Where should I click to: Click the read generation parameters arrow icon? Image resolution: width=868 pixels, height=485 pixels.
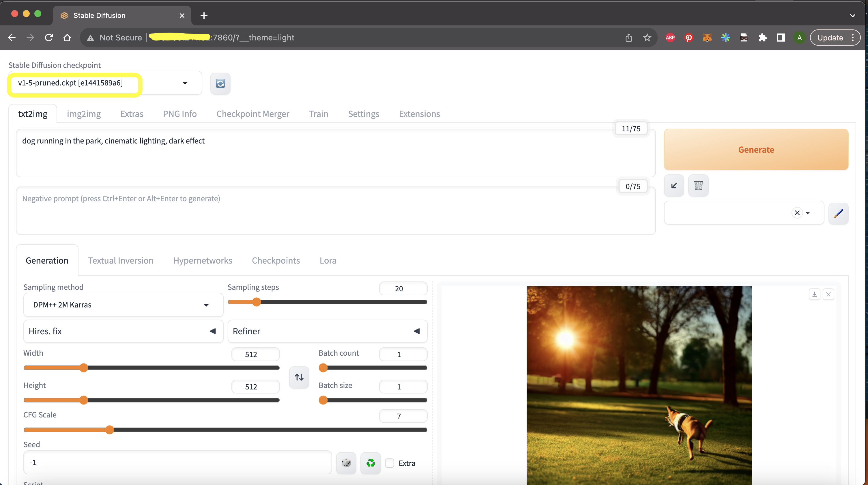[674, 185]
